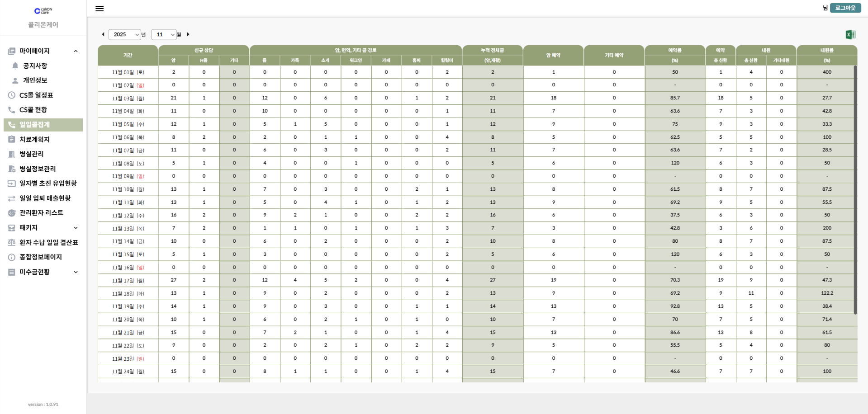
Task: Expand the 패키지 submenu chevron
Action: click(76, 228)
